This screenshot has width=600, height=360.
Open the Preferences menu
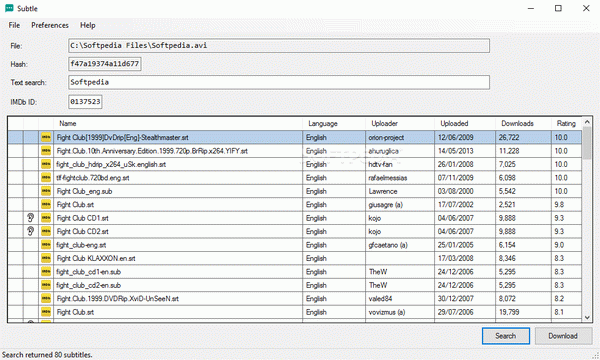[x=50, y=25]
